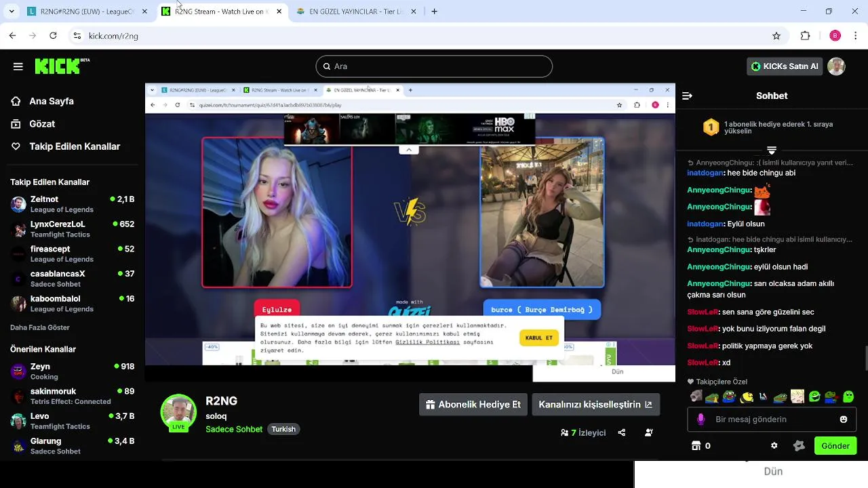The height and width of the screenshot is (488, 868).
Task: Open Zeitnot channel in followed list
Action: tap(72, 204)
